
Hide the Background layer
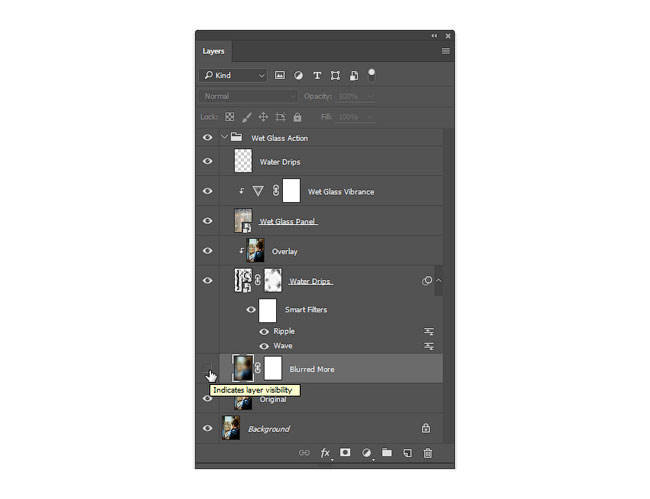tap(208, 428)
